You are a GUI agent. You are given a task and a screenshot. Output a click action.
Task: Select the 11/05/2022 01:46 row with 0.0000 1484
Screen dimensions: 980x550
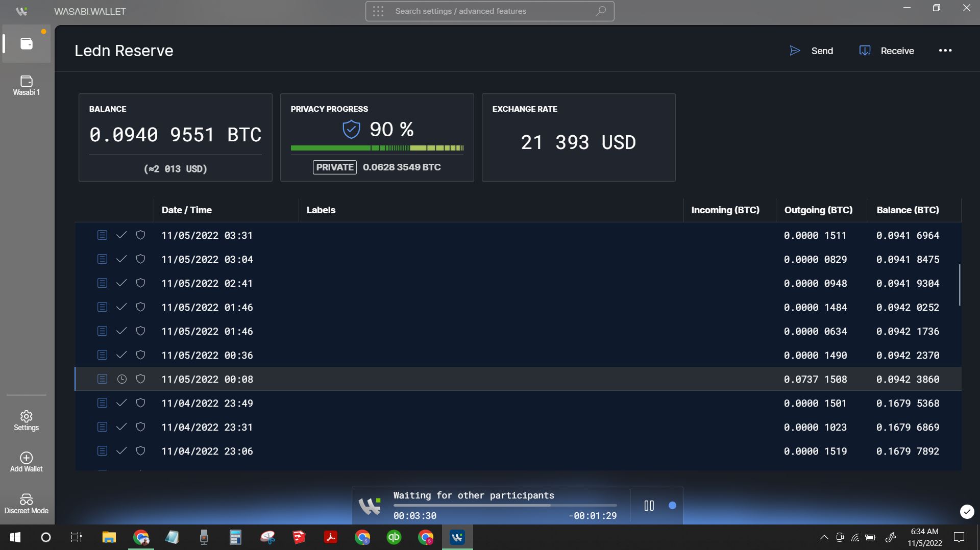point(518,307)
